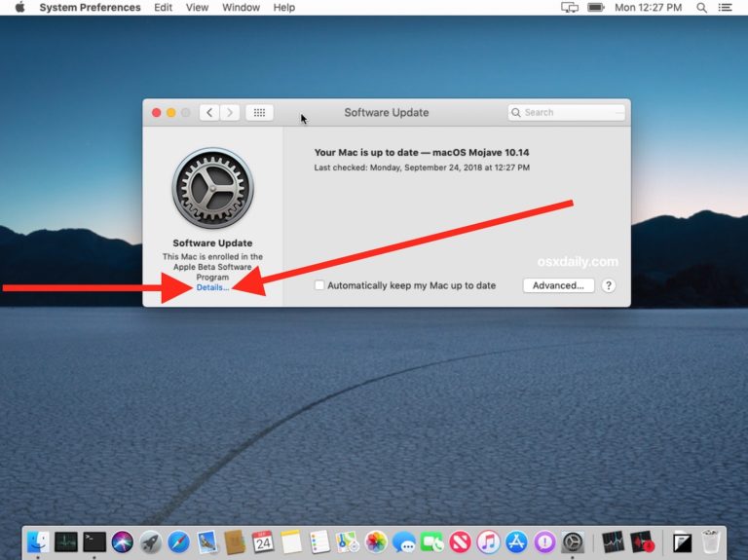
Task: Launch Siri from the Dock
Action: click(x=123, y=542)
